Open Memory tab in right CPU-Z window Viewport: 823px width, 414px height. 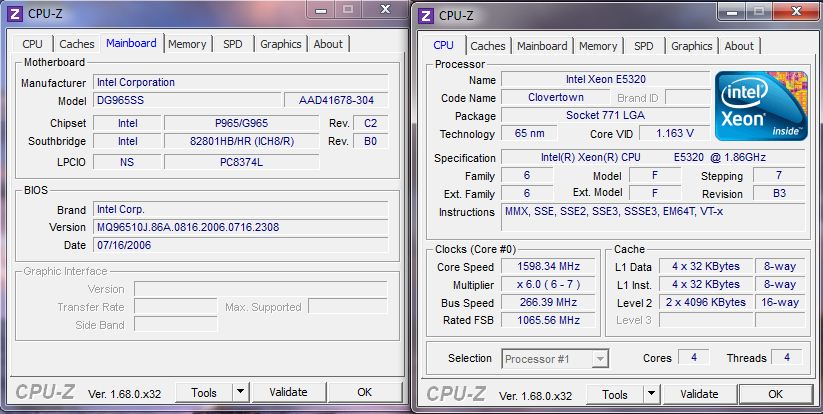pyautogui.click(x=598, y=46)
